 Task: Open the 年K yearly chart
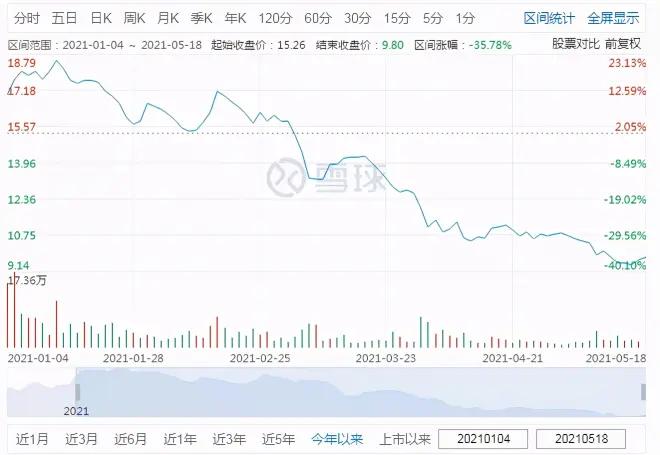[235, 18]
